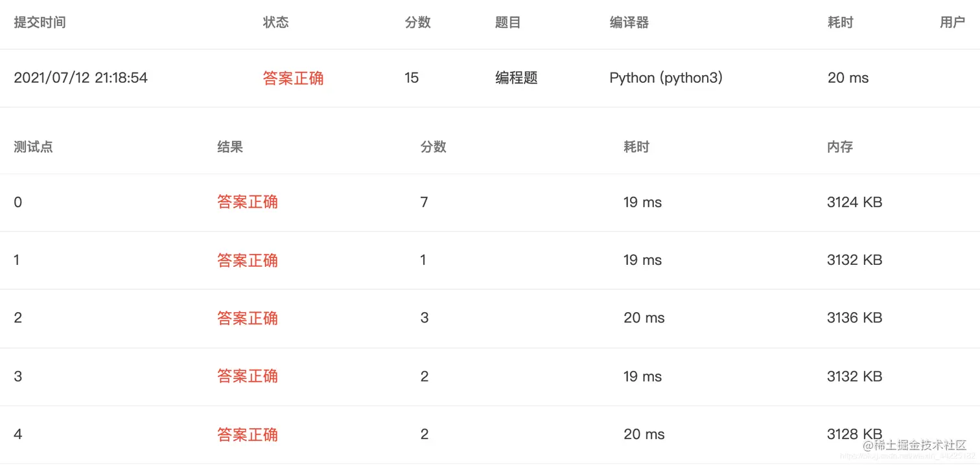This screenshot has height=465, width=980.
Task: Click the 题目 column header
Action: (x=507, y=23)
